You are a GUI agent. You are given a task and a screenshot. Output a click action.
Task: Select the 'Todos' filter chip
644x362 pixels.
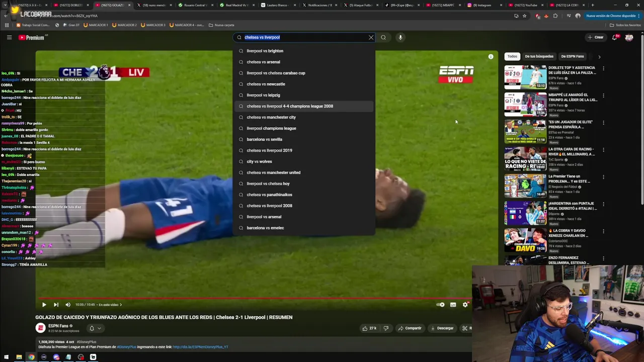[x=512, y=56]
